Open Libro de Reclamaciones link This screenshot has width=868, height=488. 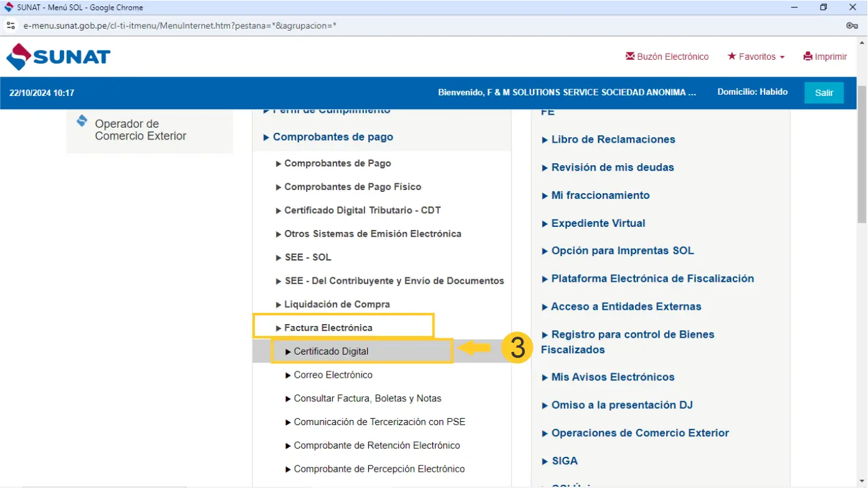click(x=613, y=140)
